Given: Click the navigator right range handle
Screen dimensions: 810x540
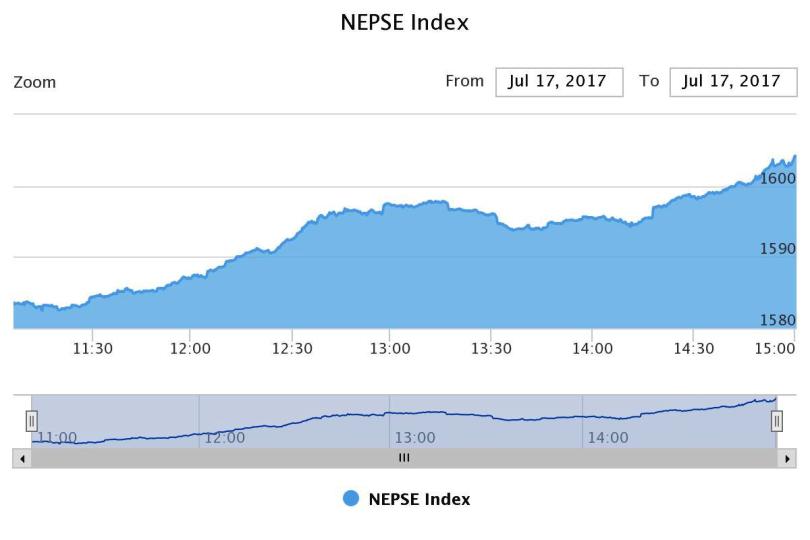Looking at the screenshot, I should [777, 421].
